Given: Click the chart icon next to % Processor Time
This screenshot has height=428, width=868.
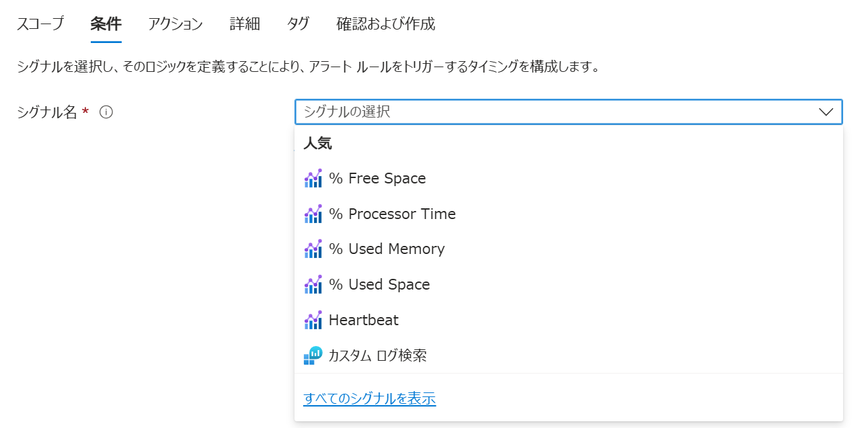Looking at the screenshot, I should tap(313, 214).
